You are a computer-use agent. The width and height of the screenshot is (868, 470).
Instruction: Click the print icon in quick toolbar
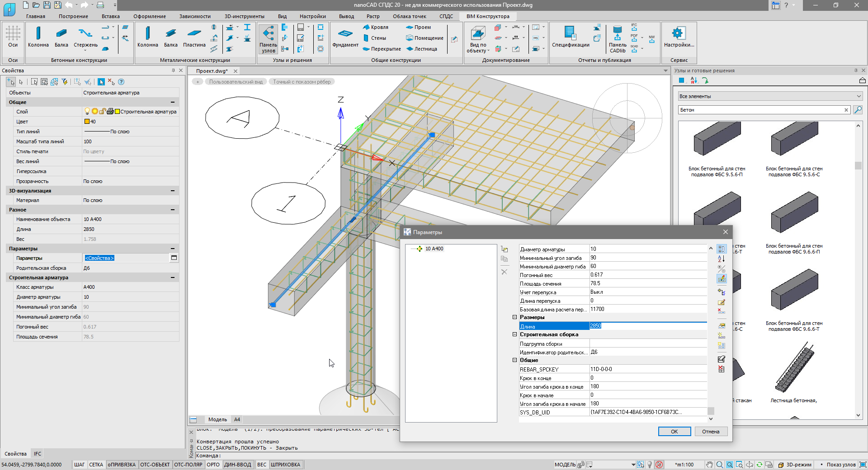tap(100, 5)
